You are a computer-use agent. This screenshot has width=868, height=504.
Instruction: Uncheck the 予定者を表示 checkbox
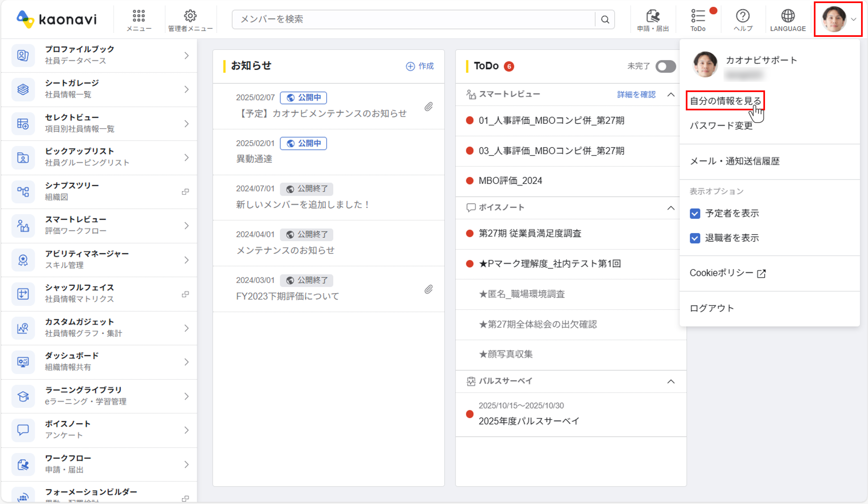(x=695, y=214)
